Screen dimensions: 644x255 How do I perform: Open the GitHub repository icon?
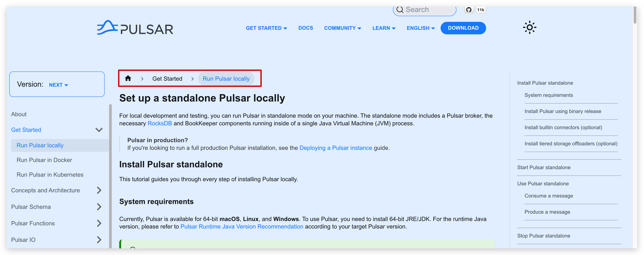point(469,9)
